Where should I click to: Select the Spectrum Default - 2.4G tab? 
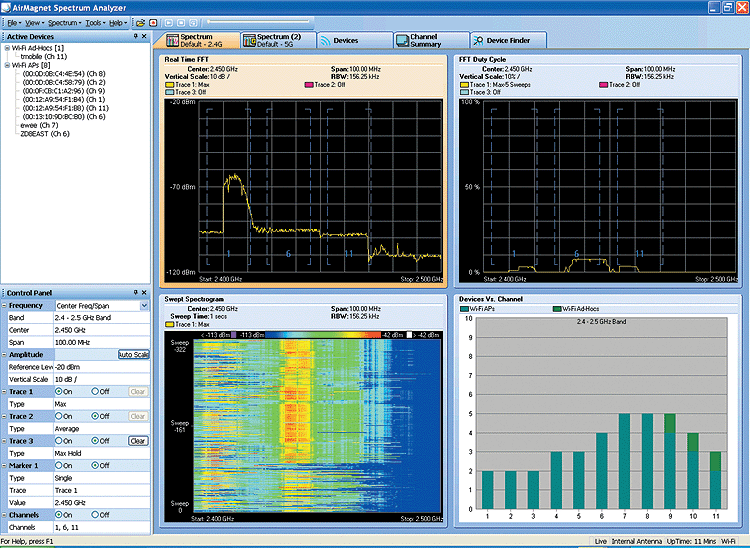click(x=201, y=40)
